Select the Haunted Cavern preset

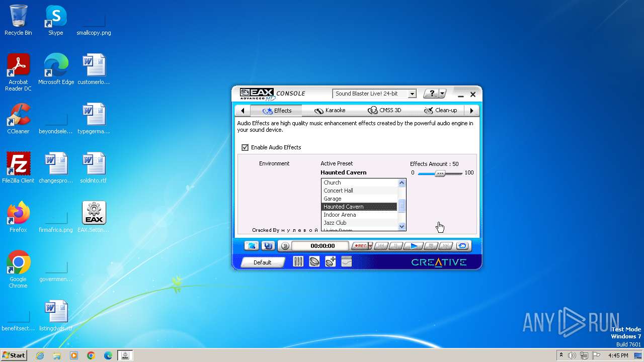pyautogui.click(x=359, y=207)
